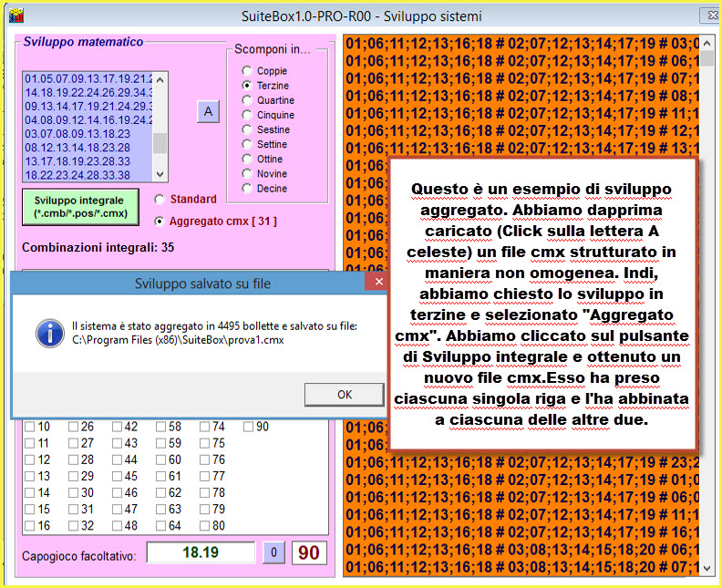
Task: Select the Coppie radio option
Action: click(x=246, y=71)
